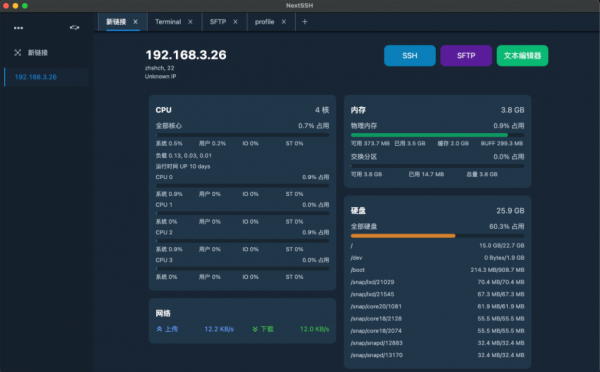Viewport: 600px width, 372px height.
Task: Close the 新链接 tab
Action: (135, 22)
